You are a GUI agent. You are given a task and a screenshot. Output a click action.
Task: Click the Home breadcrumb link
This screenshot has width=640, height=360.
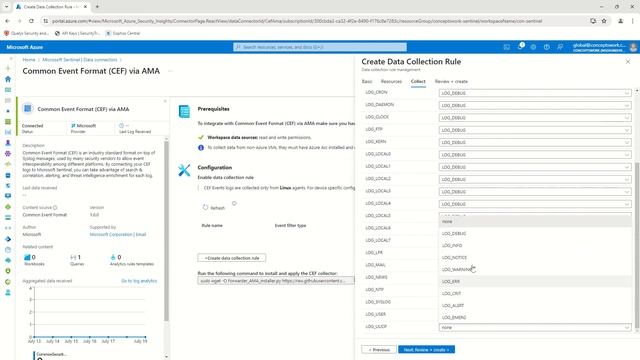coord(29,60)
